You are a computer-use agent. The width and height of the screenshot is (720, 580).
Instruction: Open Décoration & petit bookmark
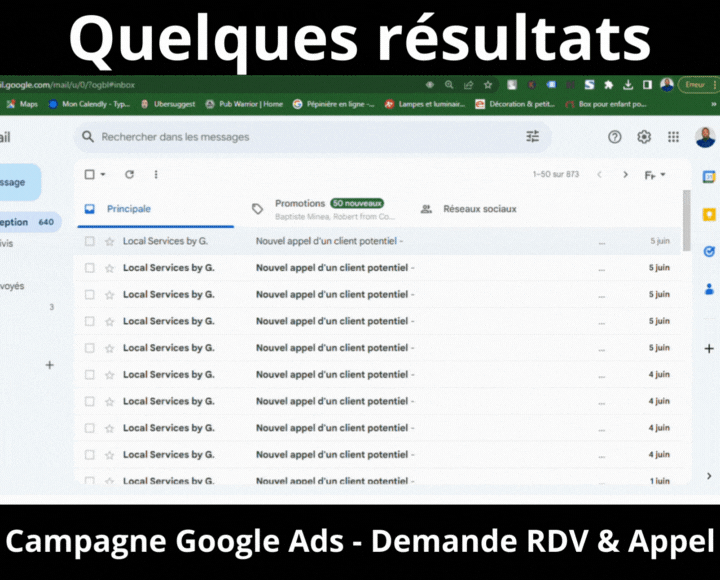[x=515, y=104]
